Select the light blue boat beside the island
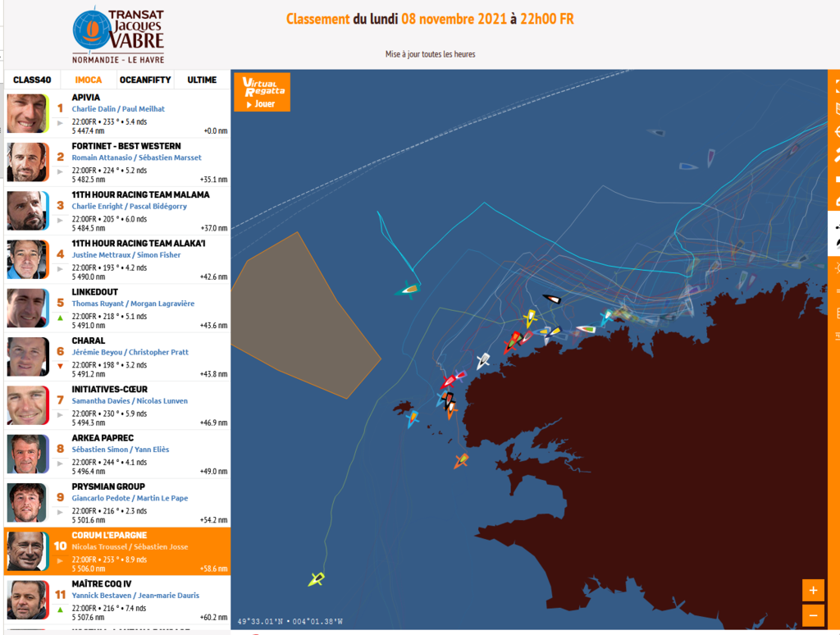The height and width of the screenshot is (635, 840). 413,418
